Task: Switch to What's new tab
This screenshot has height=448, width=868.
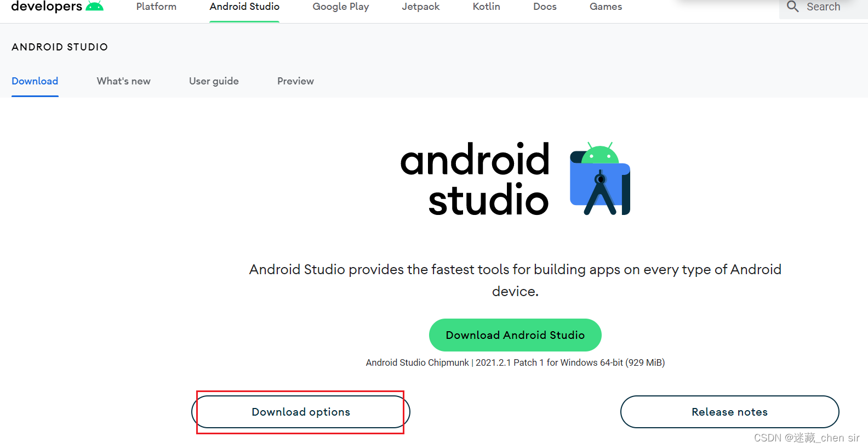Action: coord(124,81)
